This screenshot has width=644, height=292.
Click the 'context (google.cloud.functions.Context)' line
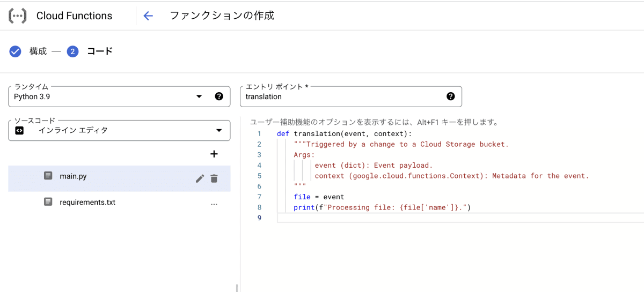point(452,176)
